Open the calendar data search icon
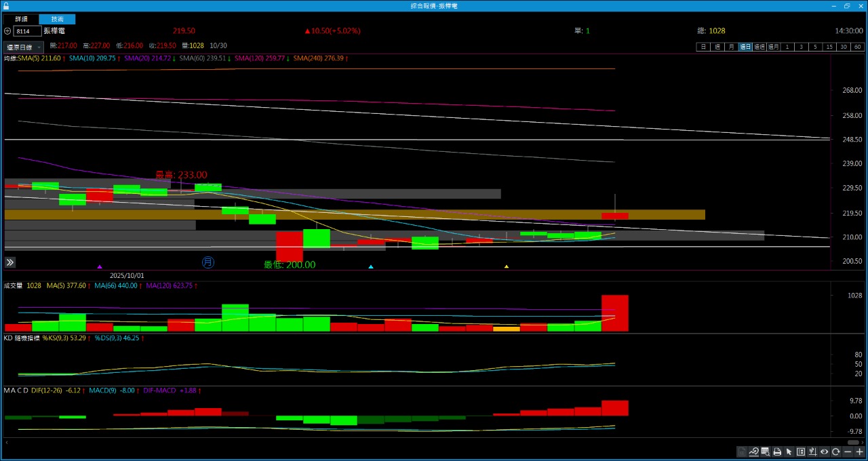The width and height of the screenshot is (868, 461). pos(766,452)
